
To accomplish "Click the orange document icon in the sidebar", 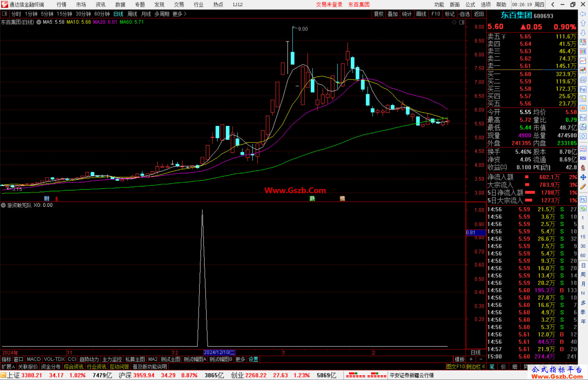I will tap(583, 108).
